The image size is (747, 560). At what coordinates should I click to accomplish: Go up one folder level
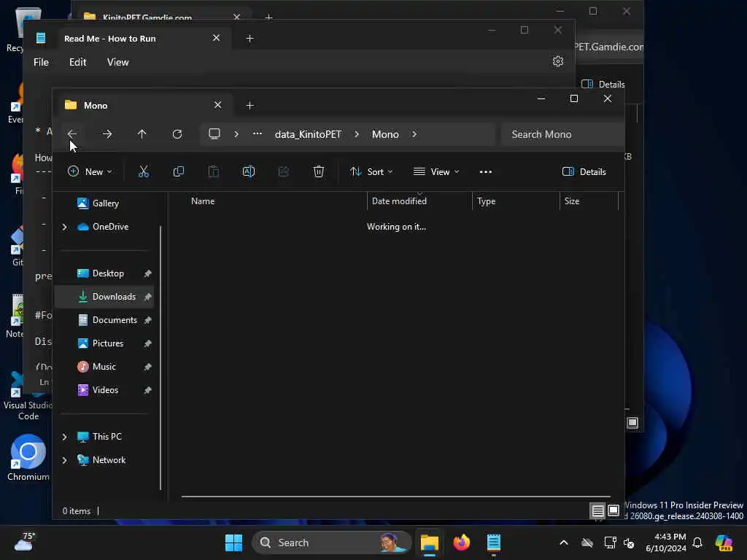(x=142, y=134)
